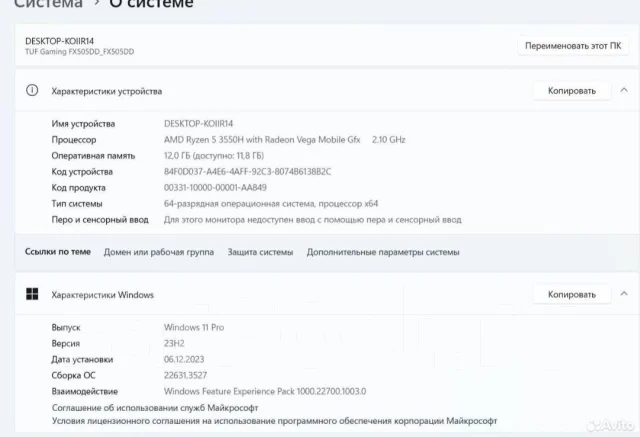
Task: Open Условия лицензионного соглашения Майкрософт link
Action: tap(274, 421)
